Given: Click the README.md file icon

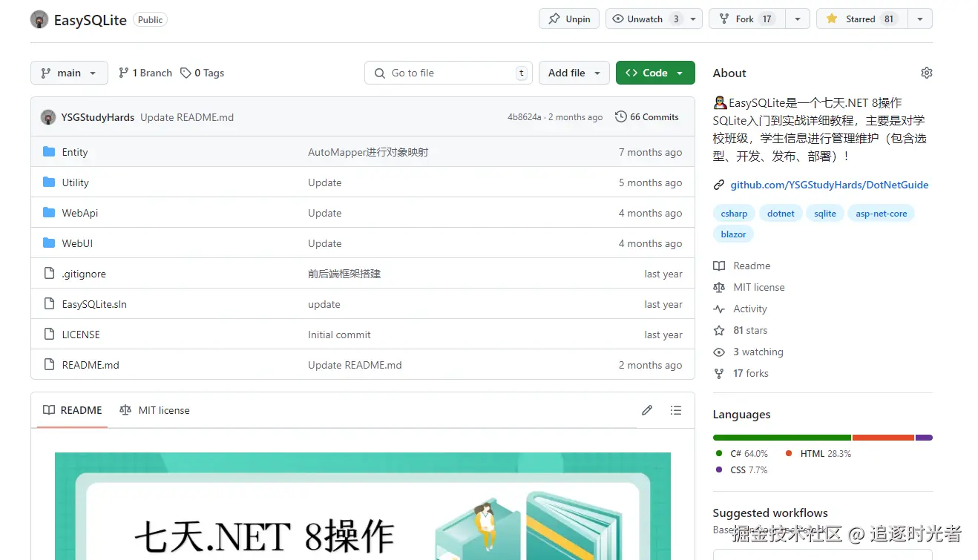Looking at the screenshot, I should 49,365.
